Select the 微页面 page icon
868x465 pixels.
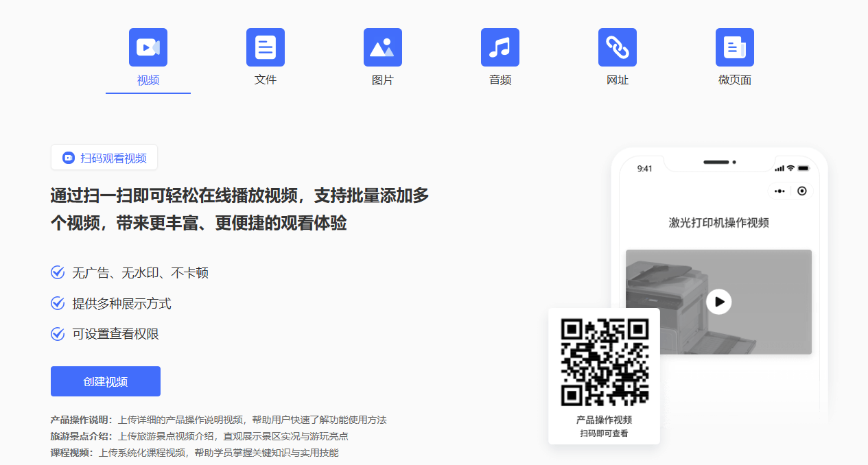click(x=735, y=47)
